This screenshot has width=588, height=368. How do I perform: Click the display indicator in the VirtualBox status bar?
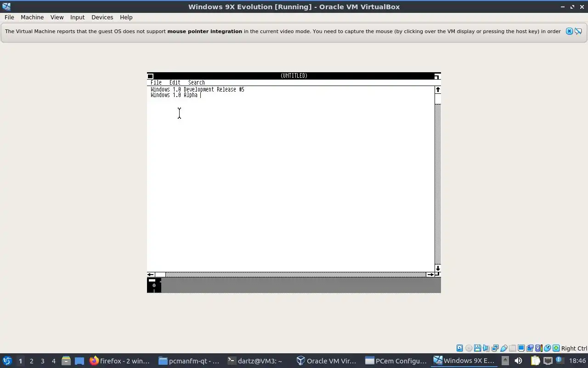521,348
